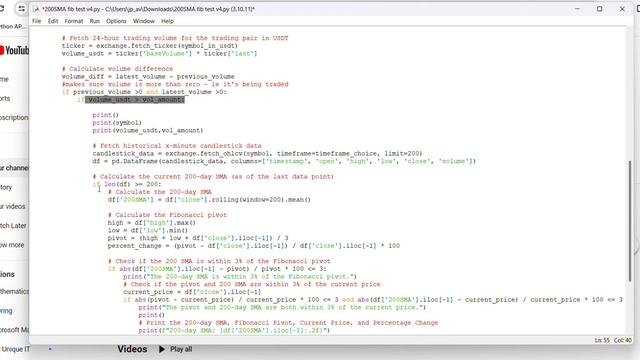Click the 'Your videos' item in YouTube sidebar
The height and width of the screenshot is (360, 640).
click(x=13, y=207)
